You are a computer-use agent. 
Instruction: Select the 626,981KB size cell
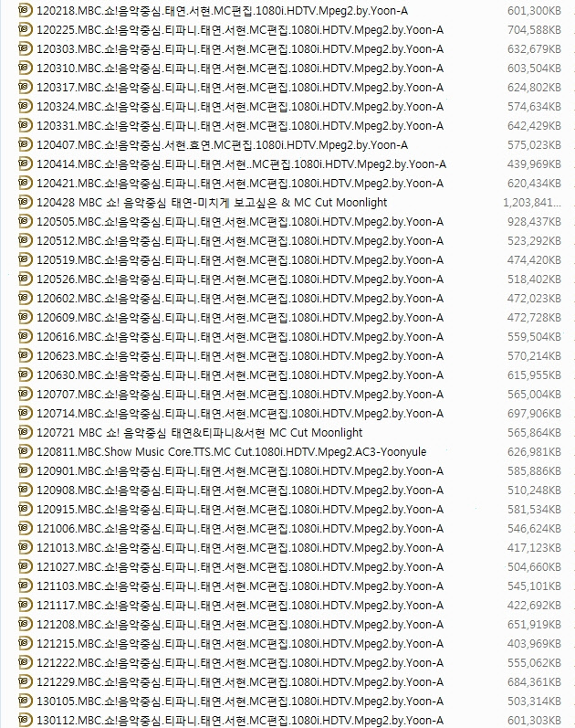point(534,452)
